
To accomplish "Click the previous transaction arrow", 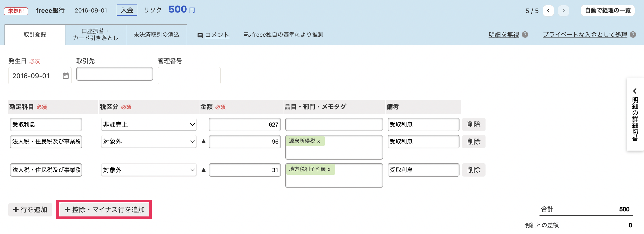I will click(548, 11).
